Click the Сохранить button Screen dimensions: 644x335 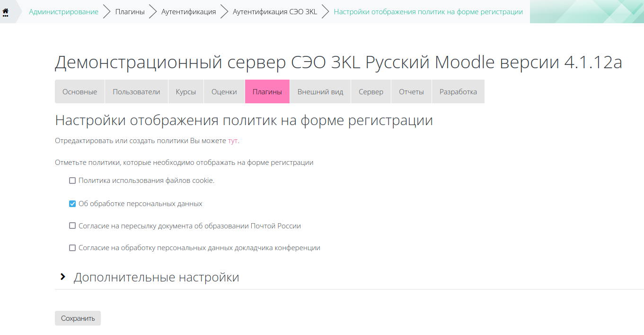click(78, 318)
